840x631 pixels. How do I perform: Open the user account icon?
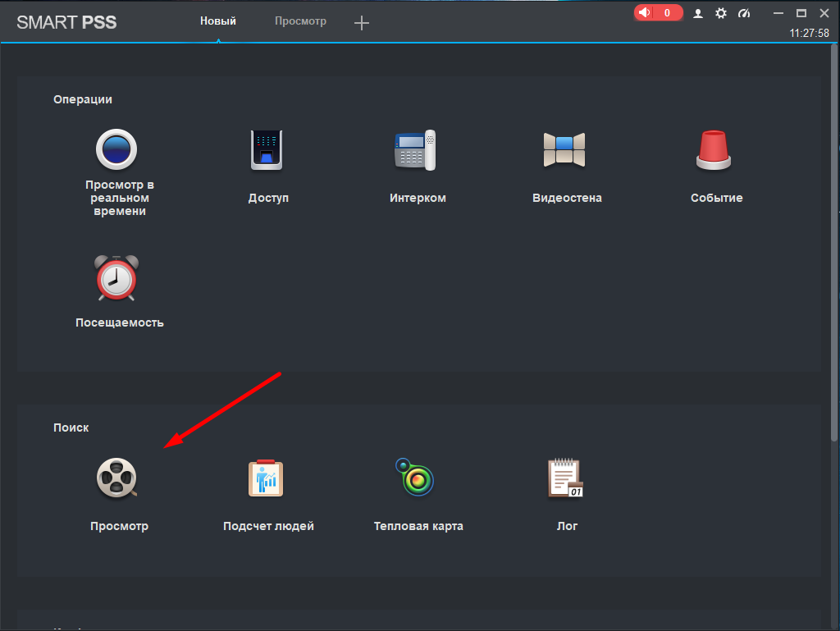[697, 14]
